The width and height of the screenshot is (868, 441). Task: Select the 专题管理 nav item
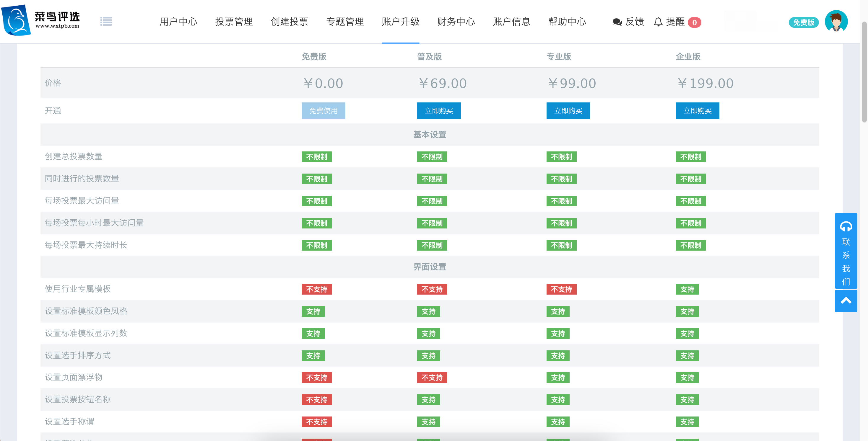345,22
